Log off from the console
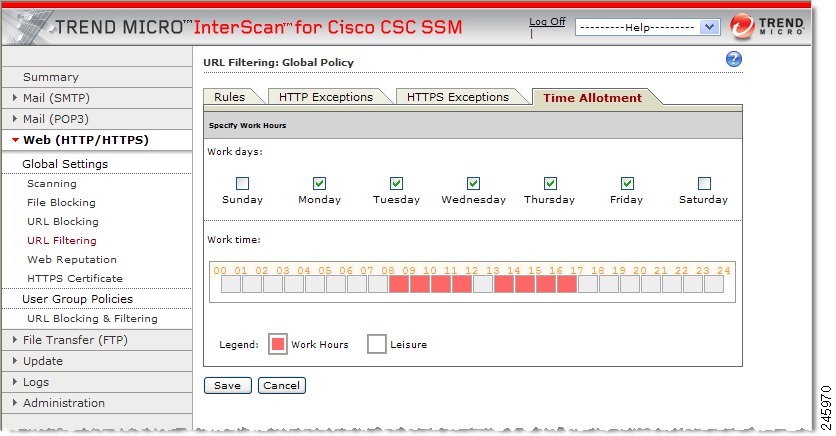Screen dimensions: 836x436 (x=547, y=22)
